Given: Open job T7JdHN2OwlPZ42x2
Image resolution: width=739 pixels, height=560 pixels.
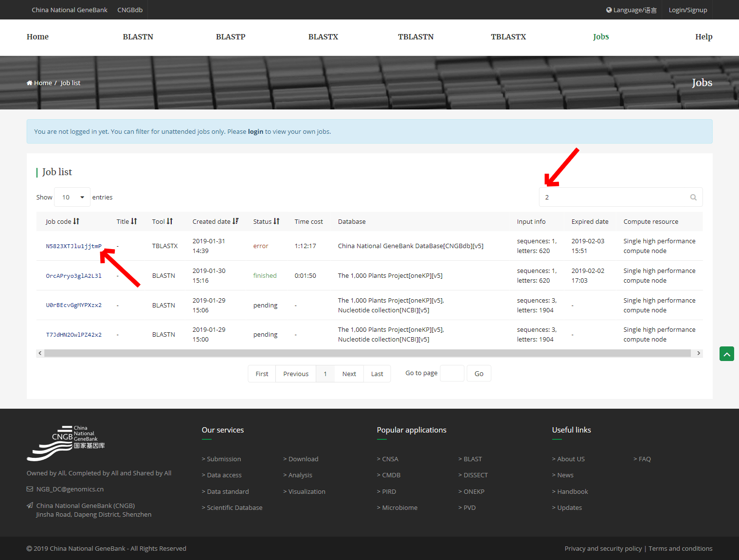Looking at the screenshot, I should pos(74,335).
